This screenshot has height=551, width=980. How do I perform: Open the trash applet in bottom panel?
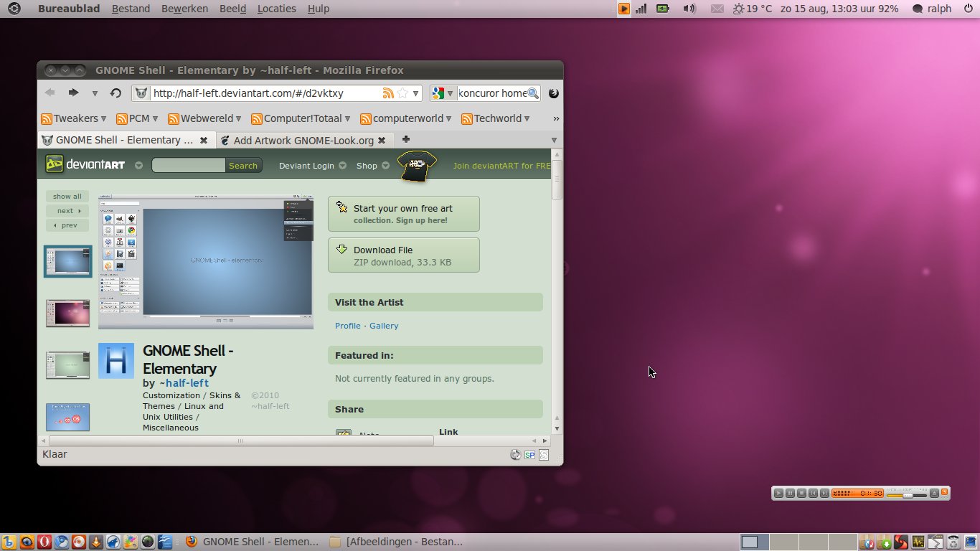[953, 542]
